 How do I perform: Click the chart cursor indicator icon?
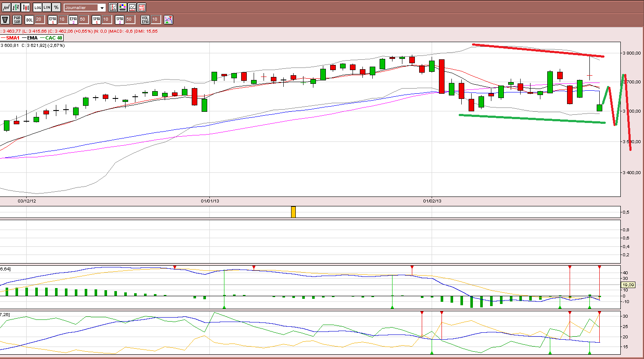click(113, 7)
